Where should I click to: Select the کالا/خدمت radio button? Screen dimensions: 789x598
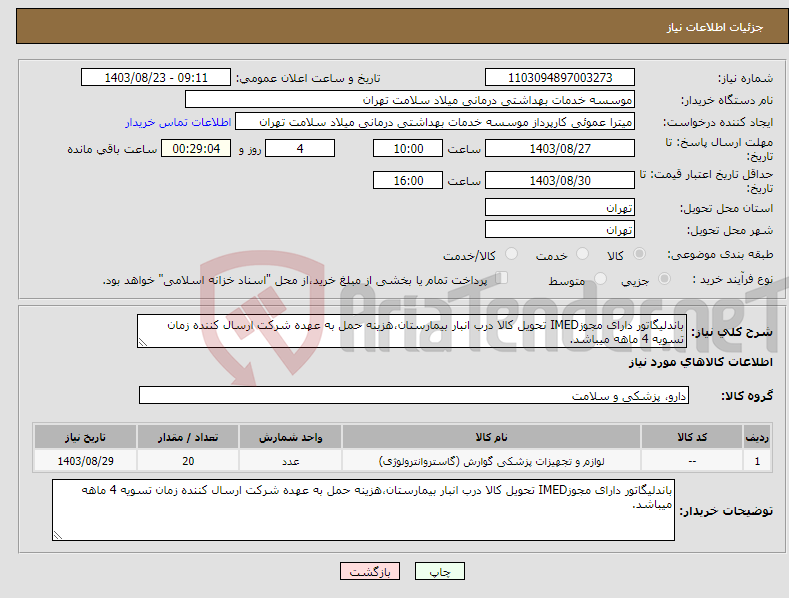click(511, 254)
